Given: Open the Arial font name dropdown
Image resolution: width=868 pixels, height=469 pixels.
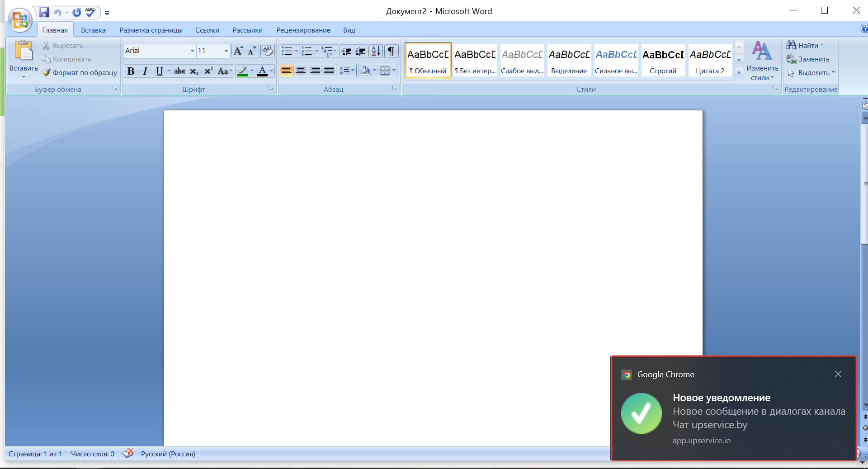Looking at the screenshot, I should click(192, 51).
